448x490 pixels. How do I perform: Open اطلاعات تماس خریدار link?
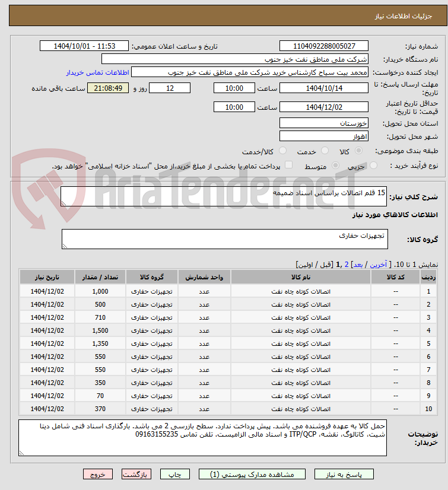[x=97, y=72]
